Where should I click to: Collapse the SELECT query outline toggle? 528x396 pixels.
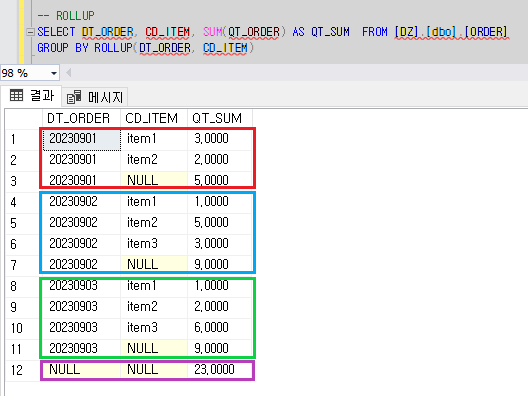tap(30, 32)
